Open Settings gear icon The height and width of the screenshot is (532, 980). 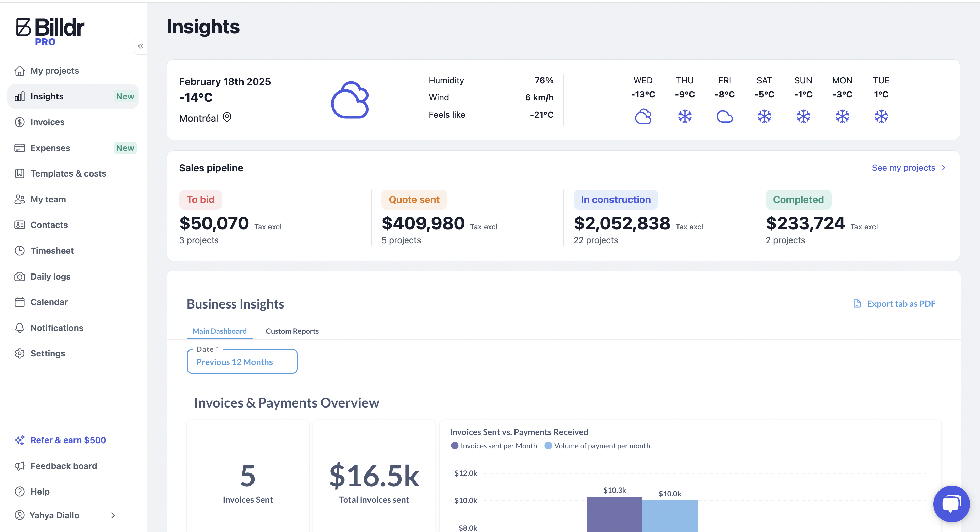(19, 353)
